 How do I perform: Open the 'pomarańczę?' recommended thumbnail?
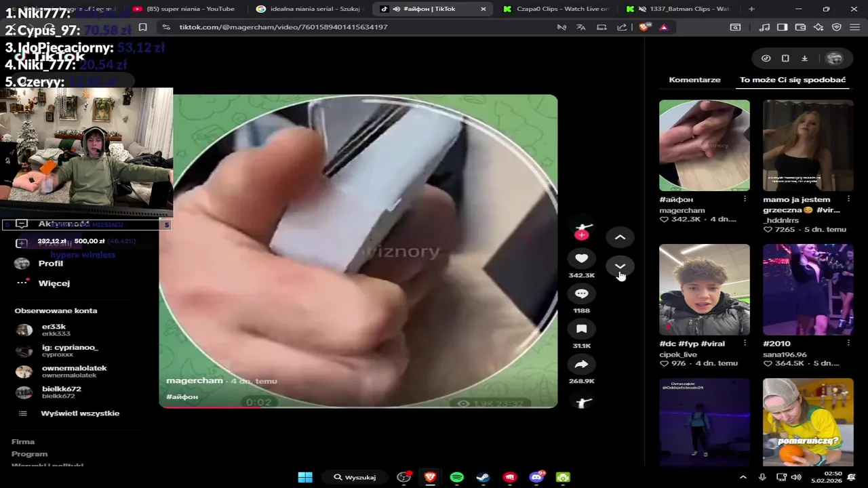pyautogui.click(x=808, y=422)
